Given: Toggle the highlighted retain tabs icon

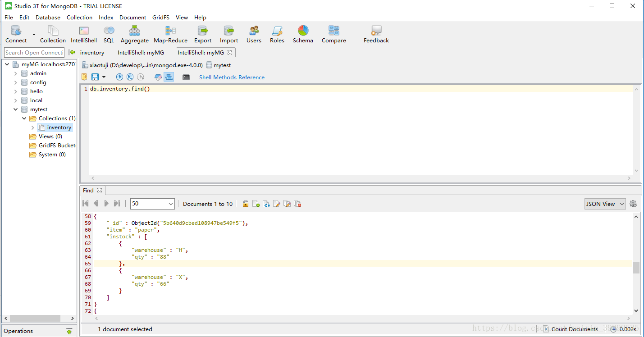Looking at the screenshot, I should tap(169, 77).
